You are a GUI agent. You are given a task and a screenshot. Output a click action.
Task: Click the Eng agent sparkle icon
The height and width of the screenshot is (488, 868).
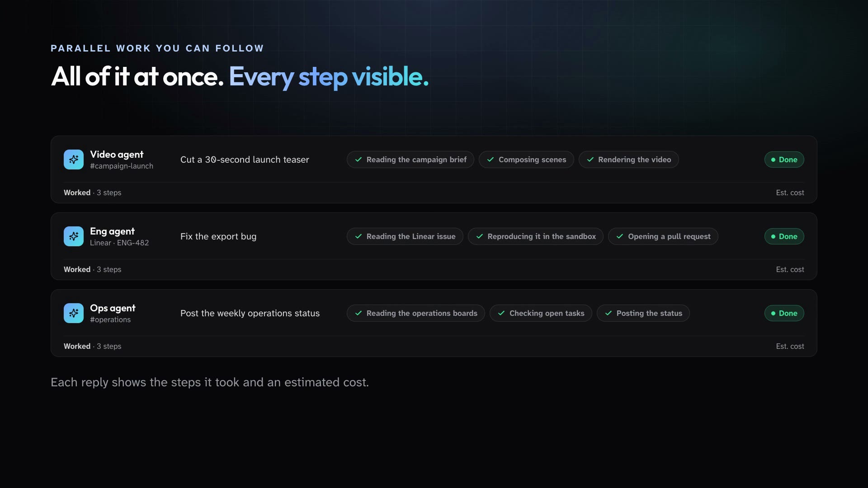pos(74,236)
